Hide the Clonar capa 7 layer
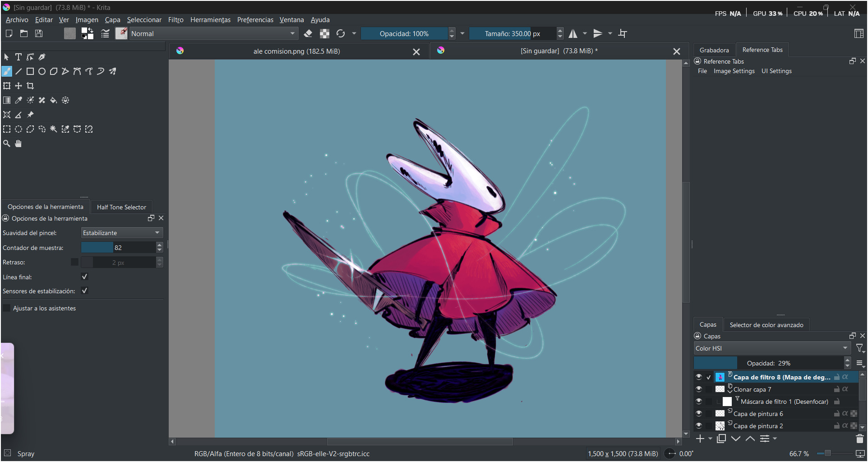The width and height of the screenshot is (868, 462). [699, 389]
